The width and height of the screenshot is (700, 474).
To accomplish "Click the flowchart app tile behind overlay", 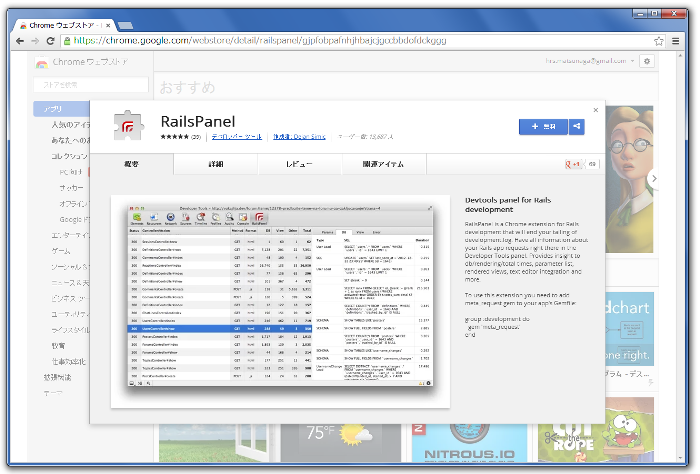I will (x=629, y=329).
